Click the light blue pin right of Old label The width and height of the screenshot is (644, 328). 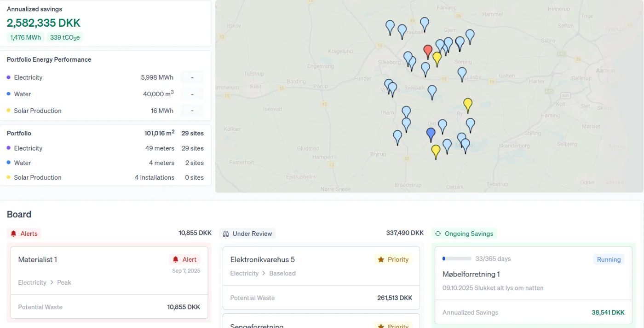click(x=443, y=126)
